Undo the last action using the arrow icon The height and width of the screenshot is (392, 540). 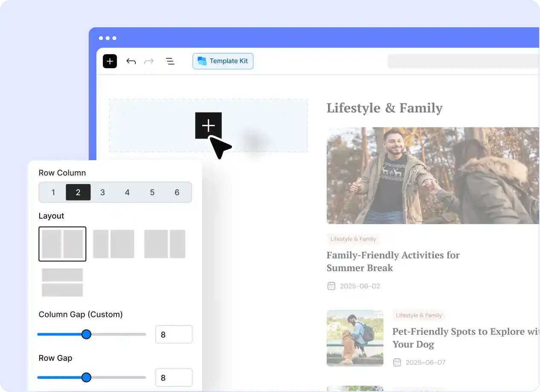click(x=131, y=61)
